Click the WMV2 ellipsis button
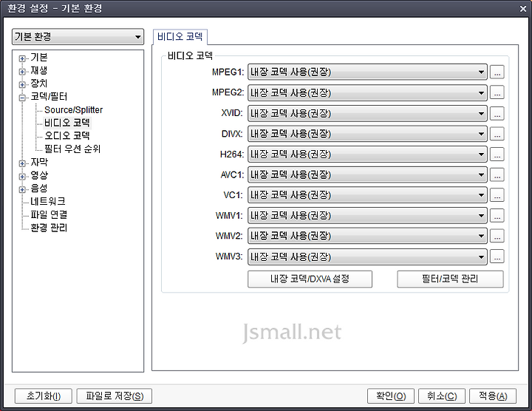This screenshot has width=532, height=411. (497, 236)
